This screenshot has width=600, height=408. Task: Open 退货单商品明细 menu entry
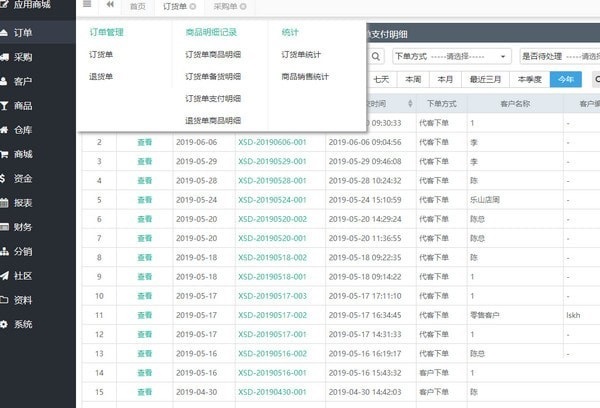pyautogui.click(x=213, y=121)
